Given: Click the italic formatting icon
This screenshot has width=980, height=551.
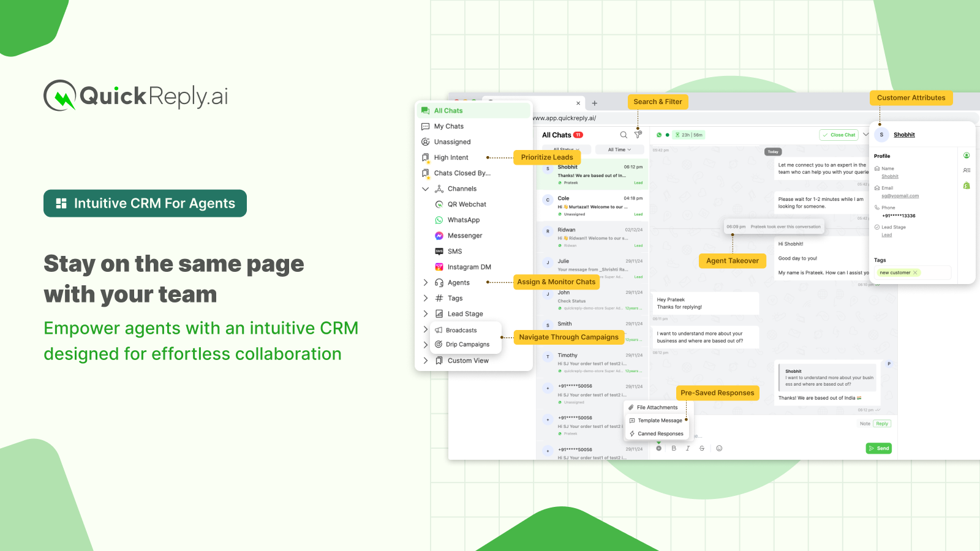Looking at the screenshot, I should tap(688, 448).
